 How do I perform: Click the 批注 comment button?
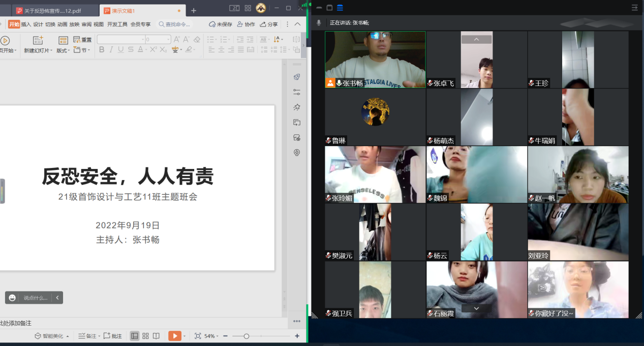(113, 336)
